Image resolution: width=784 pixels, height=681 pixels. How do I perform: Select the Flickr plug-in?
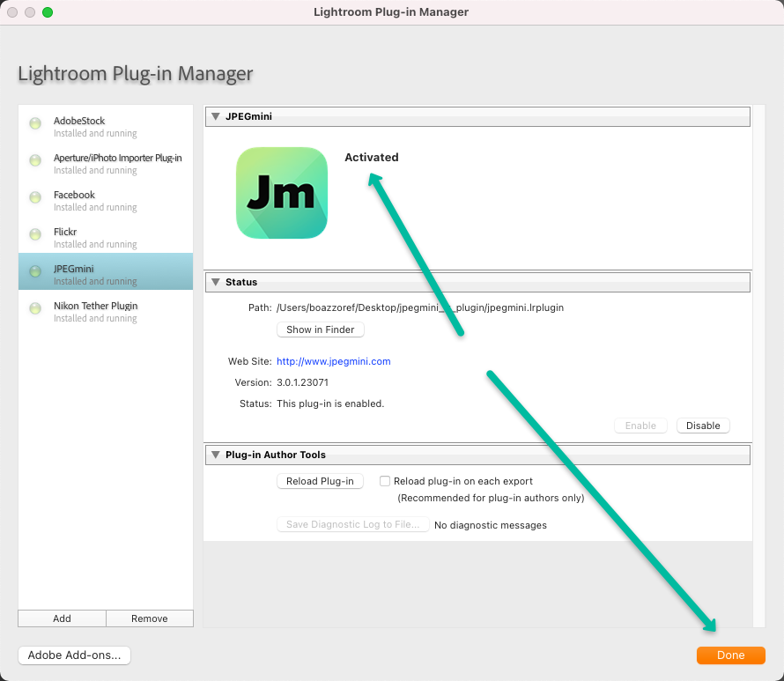point(106,234)
